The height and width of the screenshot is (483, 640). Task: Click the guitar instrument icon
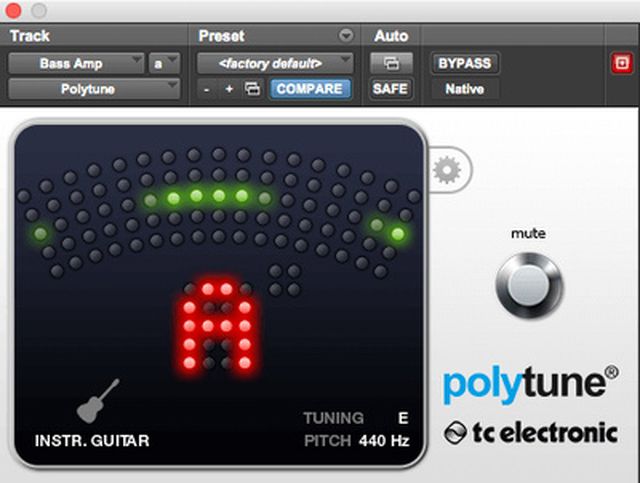(x=98, y=401)
